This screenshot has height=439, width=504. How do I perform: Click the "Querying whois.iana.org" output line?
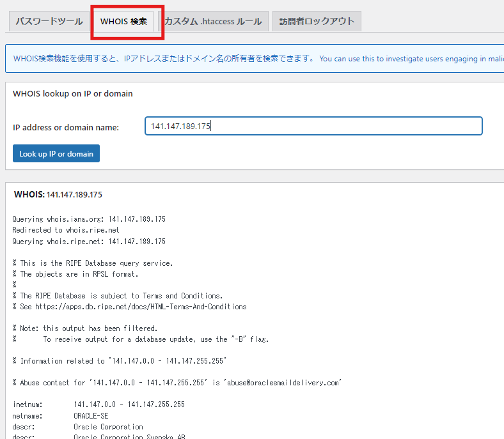[88, 219]
